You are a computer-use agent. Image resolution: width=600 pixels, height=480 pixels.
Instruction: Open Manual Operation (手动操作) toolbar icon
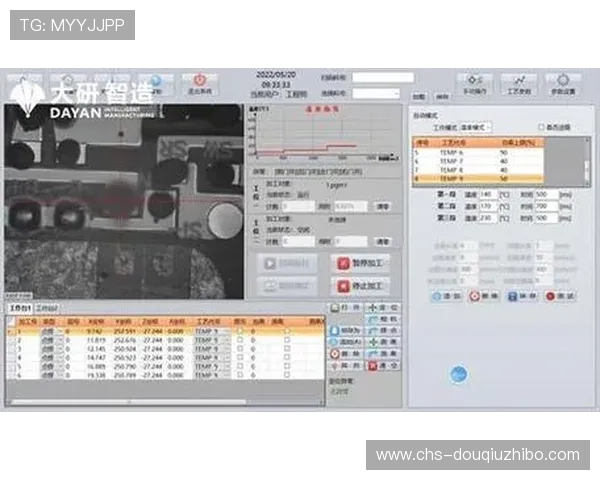474,80
